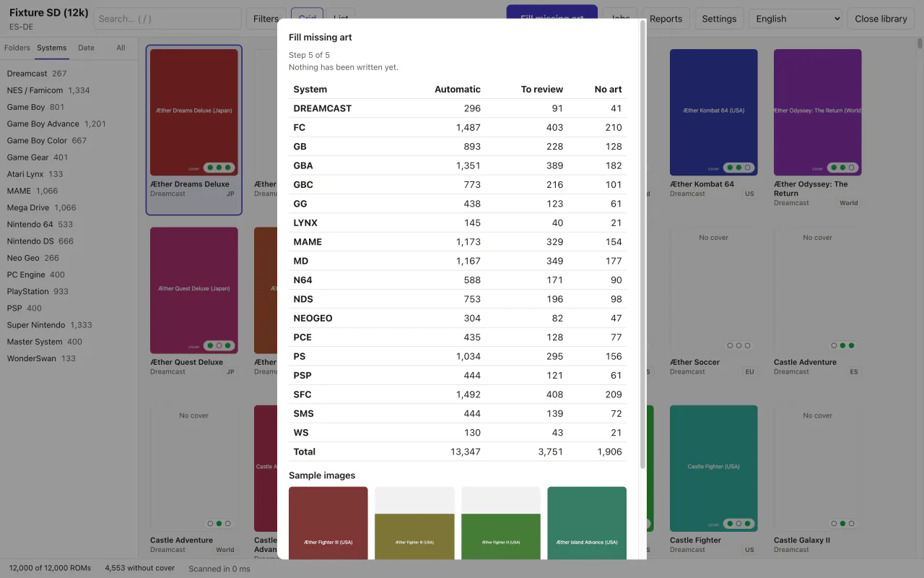
Task: Click '4,553 without cover' in the status bar
Action: coord(140,568)
